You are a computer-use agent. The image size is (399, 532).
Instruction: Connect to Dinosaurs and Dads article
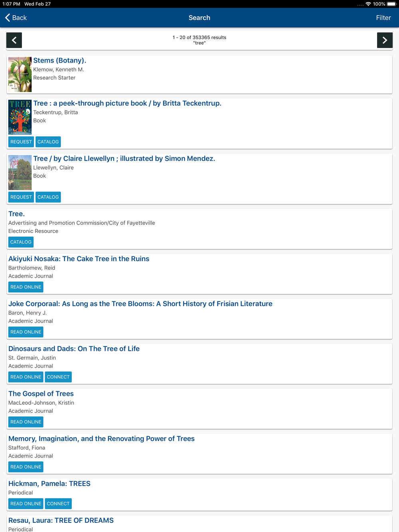coord(58,377)
